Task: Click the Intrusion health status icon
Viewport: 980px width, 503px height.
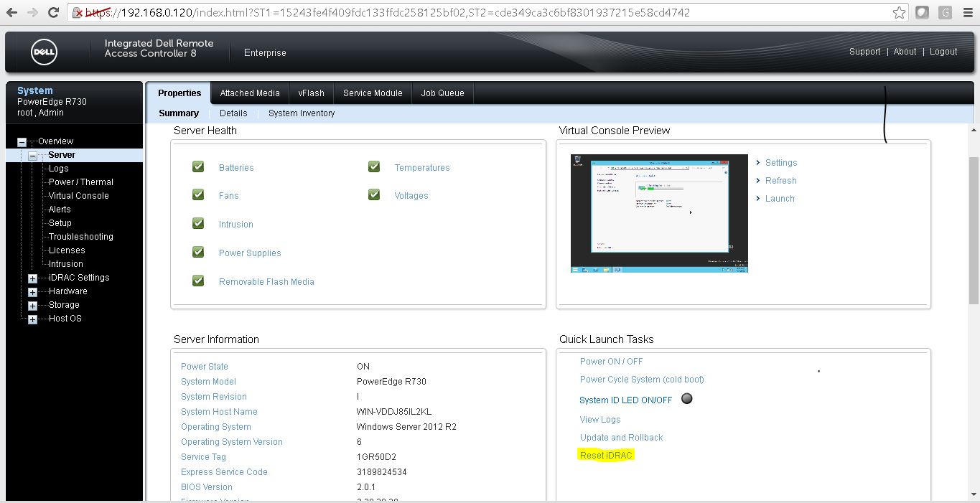Action: (x=197, y=223)
